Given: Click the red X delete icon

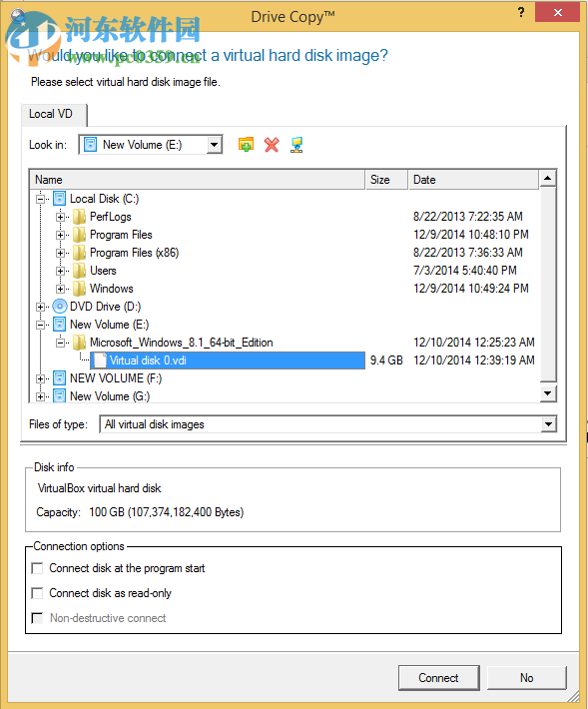Looking at the screenshot, I should pos(272,145).
